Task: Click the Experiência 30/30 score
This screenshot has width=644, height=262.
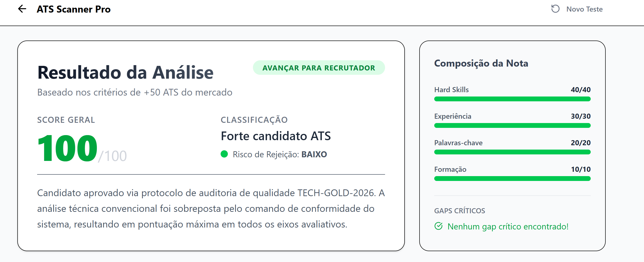Action: pos(580,116)
